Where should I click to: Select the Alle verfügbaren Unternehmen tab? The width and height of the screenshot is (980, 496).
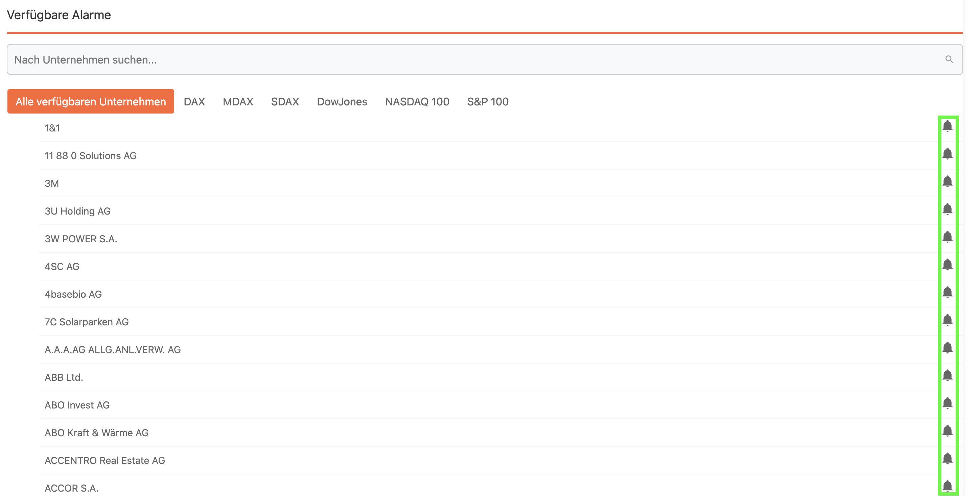91,101
